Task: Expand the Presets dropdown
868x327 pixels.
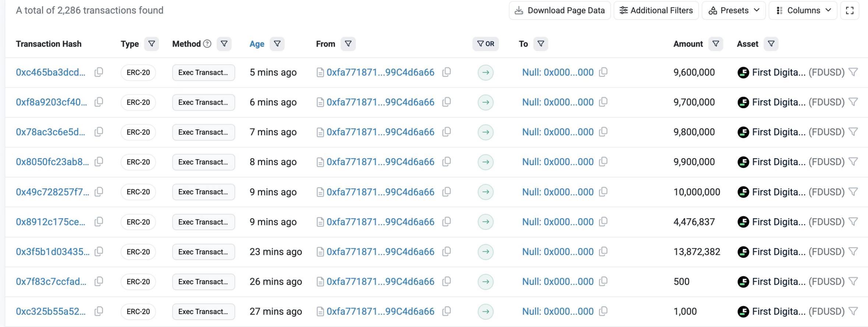Action: (x=734, y=10)
